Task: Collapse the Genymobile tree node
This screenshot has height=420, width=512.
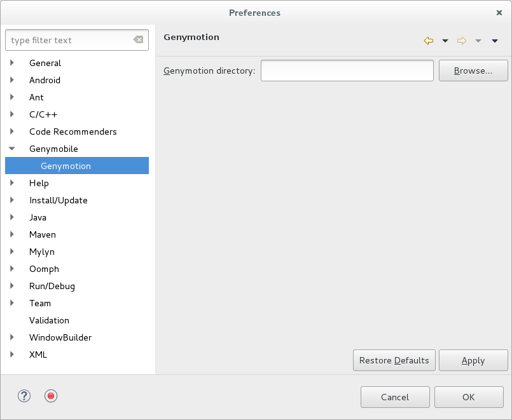Action: (x=12, y=149)
